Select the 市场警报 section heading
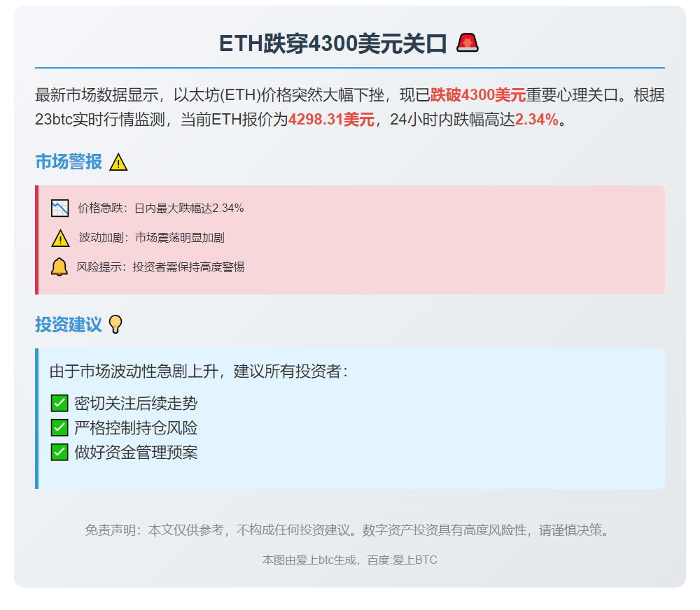The height and width of the screenshot is (610, 700). pyautogui.click(x=68, y=162)
